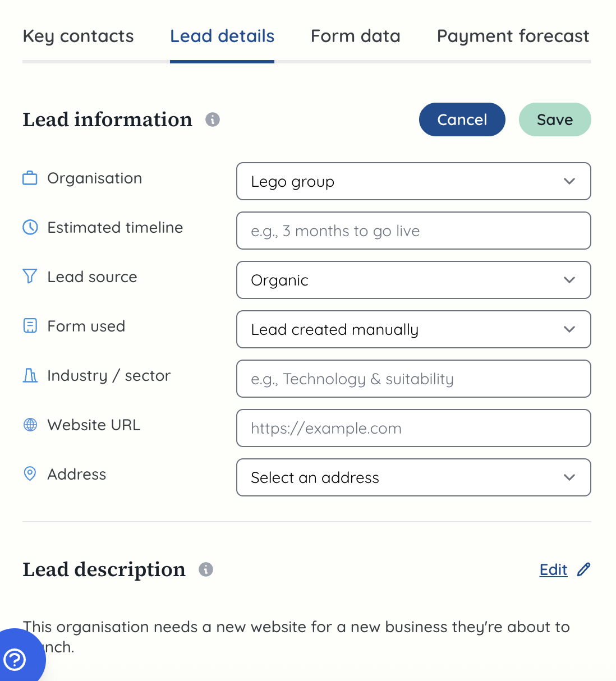Click the Address map pin icon
This screenshot has height=681, width=616.
click(30, 474)
